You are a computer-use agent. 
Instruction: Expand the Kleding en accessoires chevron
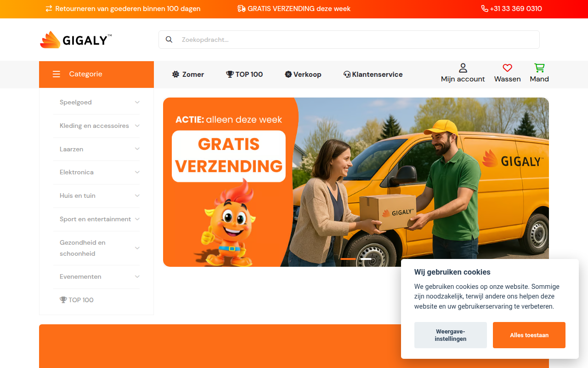coord(137,126)
